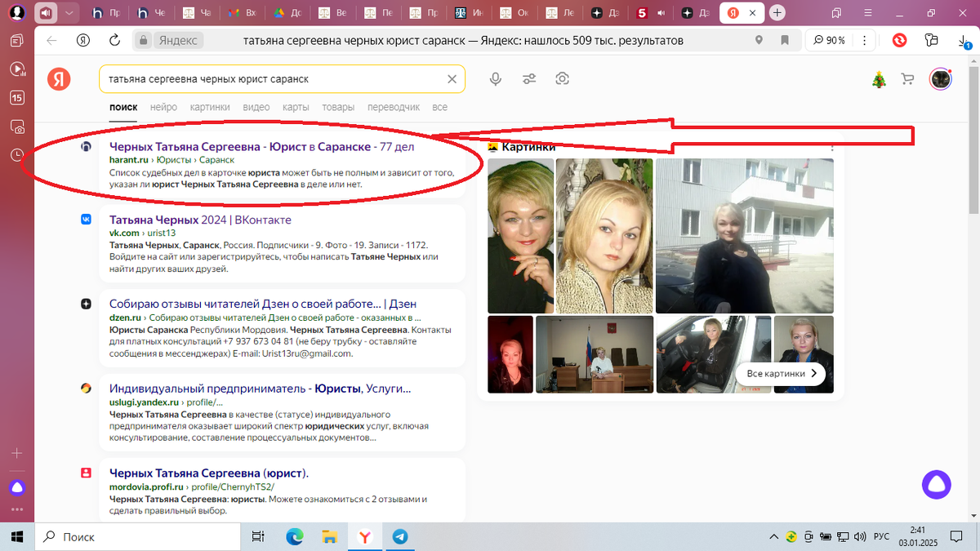Click the Yandex logo beside the search box
980x551 pixels.
pos(58,79)
